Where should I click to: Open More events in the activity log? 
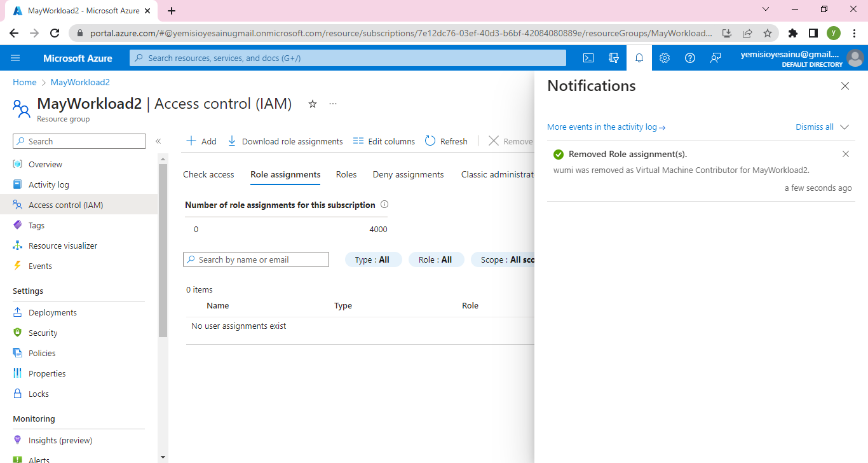click(606, 127)
